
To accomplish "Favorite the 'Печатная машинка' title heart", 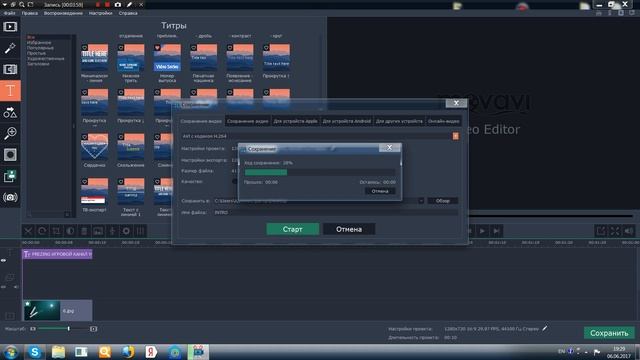I will [x=193, y=48].
